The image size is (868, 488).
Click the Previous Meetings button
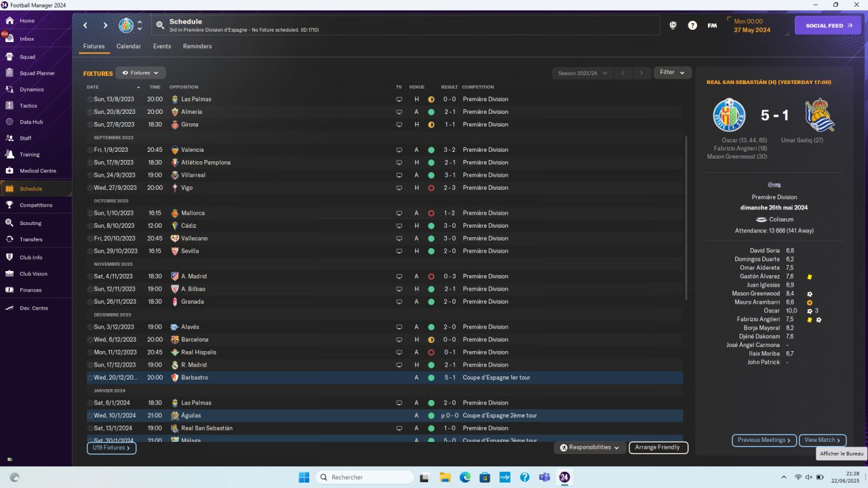(x=764, y=441)
